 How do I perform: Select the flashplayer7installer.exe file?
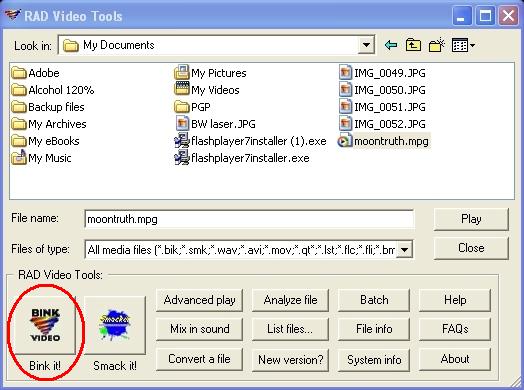click(x=242, y=158)
